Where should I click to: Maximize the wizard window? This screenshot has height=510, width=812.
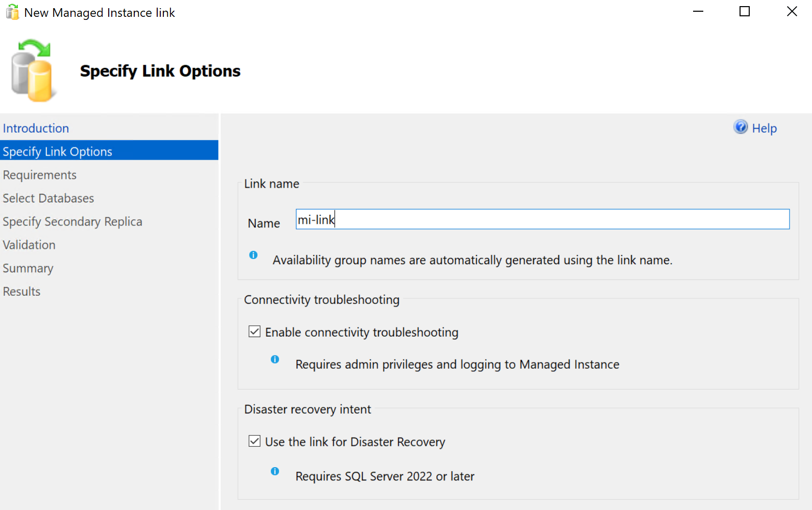coord(745,11)
